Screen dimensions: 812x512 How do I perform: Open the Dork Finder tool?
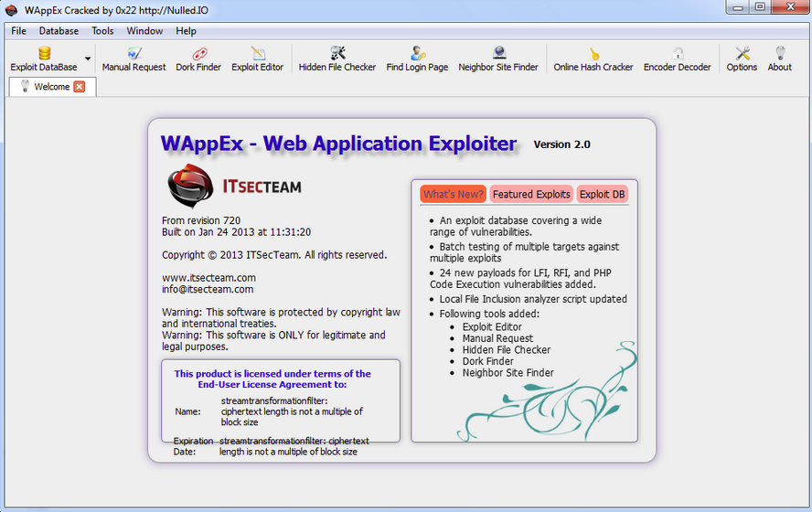coord(198,59)
